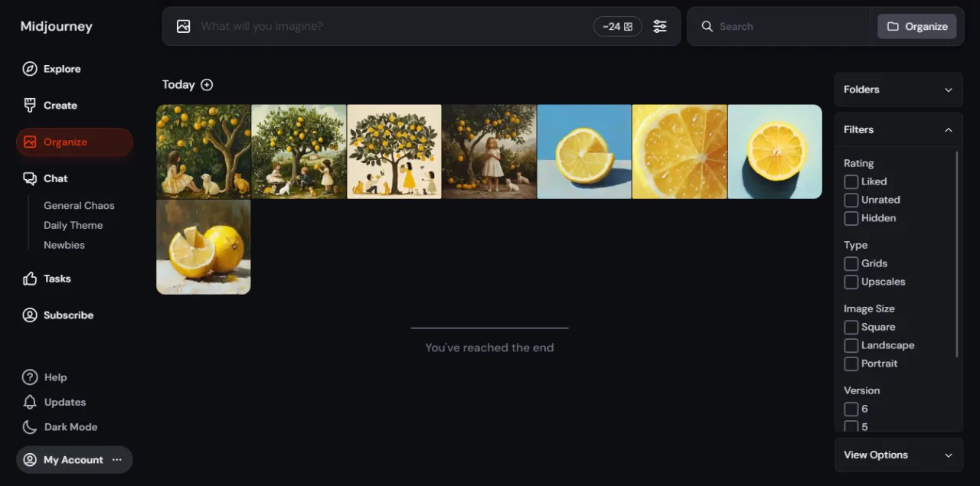The height and width of the screenshot is (486, 980).
Task: Click the folder icon on Organize button
Action: [x=893, y=26]
